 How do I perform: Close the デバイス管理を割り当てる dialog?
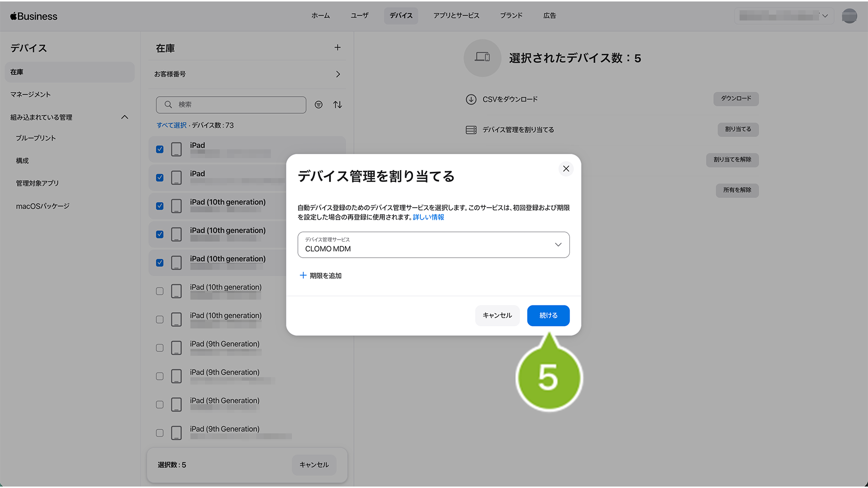pyautogui.click(x=566, y=169)
